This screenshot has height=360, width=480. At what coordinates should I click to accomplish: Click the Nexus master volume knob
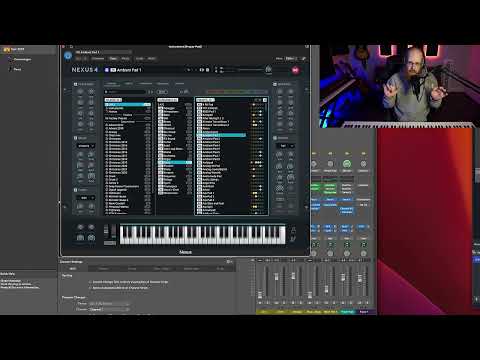(268, 69)
